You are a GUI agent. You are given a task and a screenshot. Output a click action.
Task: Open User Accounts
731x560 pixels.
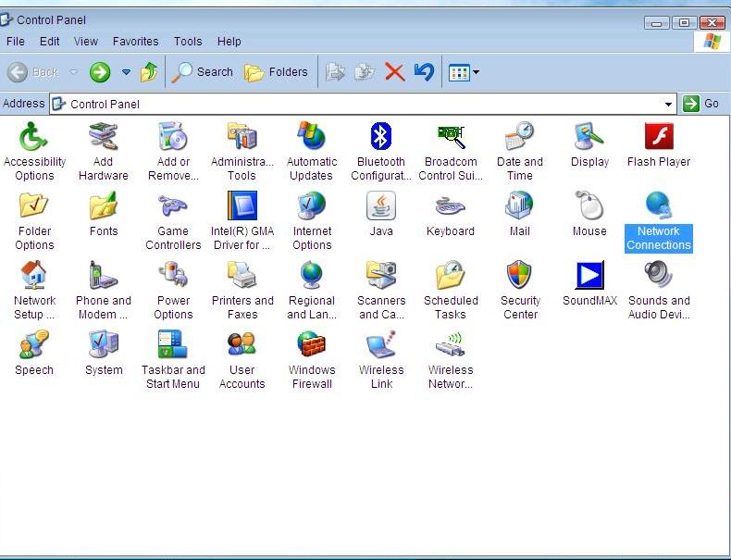click(242, 359)
